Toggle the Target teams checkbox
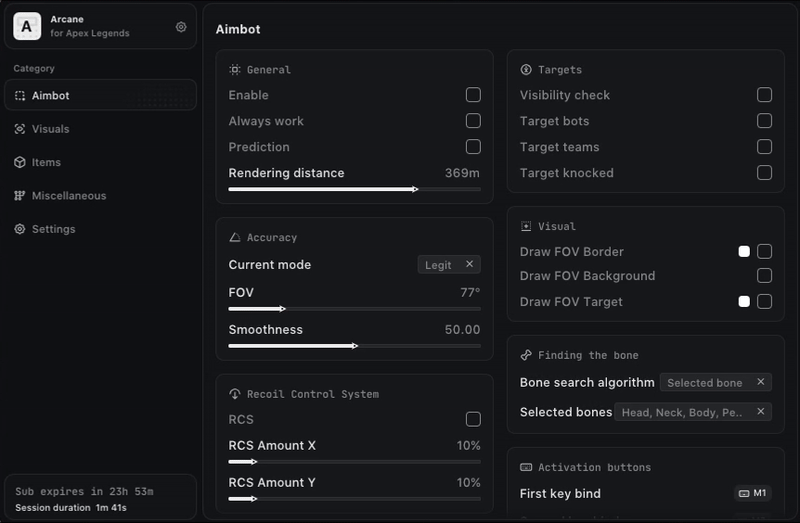800x523 pixels. click(x=764, y=147)
